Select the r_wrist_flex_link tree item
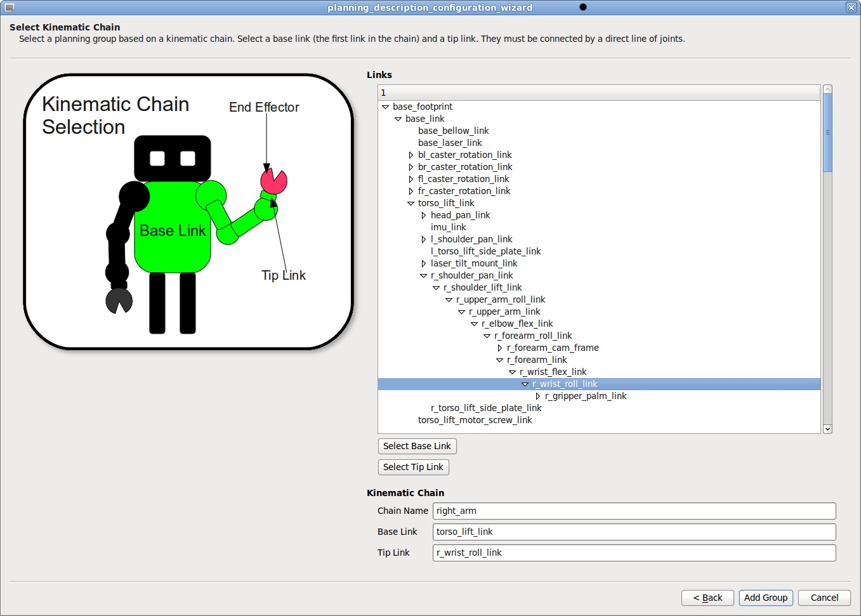Viewport: 861px width, 616px height. [553, 372]
